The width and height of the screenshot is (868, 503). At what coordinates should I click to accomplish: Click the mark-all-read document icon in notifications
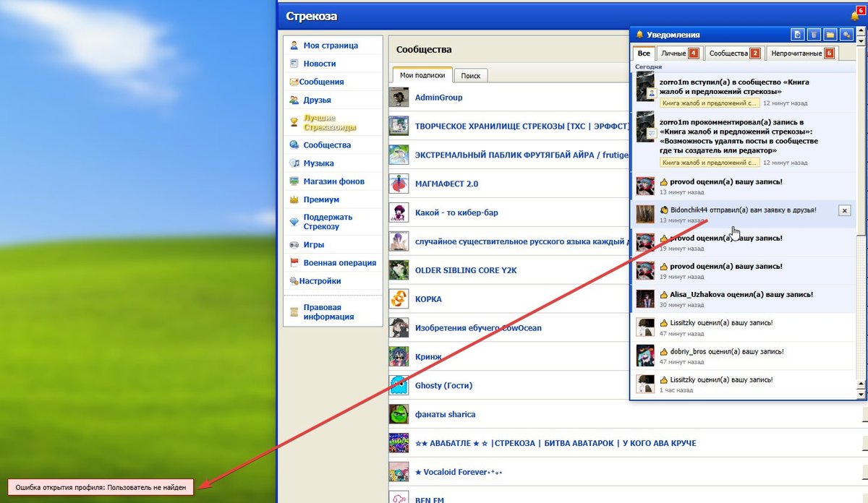[x=797, y=34]
